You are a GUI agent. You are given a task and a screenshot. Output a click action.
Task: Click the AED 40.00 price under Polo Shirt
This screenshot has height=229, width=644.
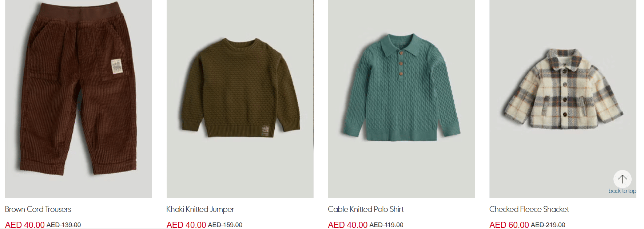point(348,225)
